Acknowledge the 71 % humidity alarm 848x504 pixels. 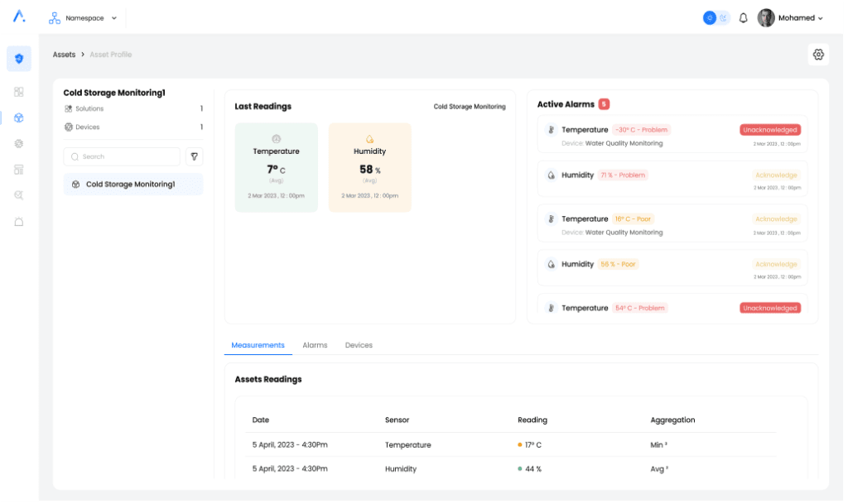point(776,175)
